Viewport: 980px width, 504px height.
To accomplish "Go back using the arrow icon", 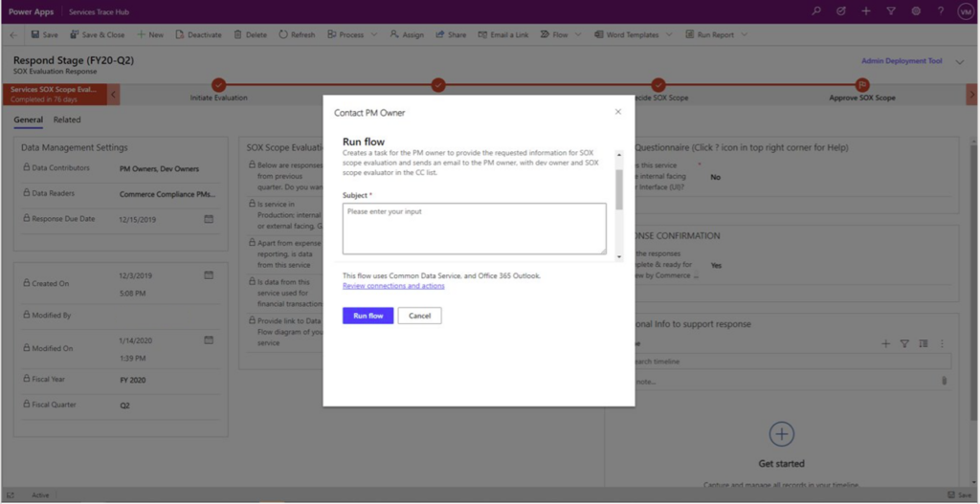I will [x=13, y=35].
